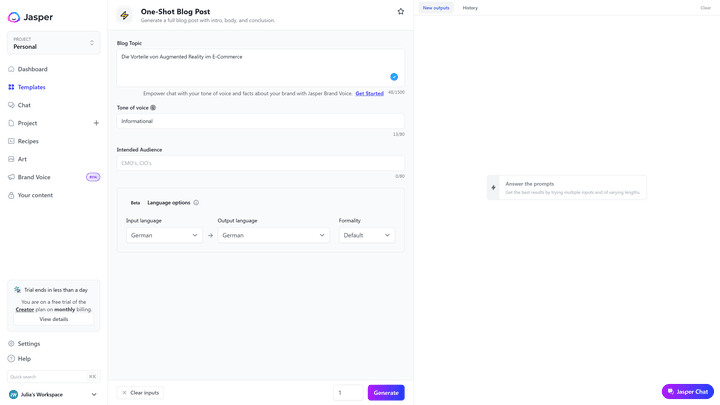Click the Intended Audience input field

260,163
